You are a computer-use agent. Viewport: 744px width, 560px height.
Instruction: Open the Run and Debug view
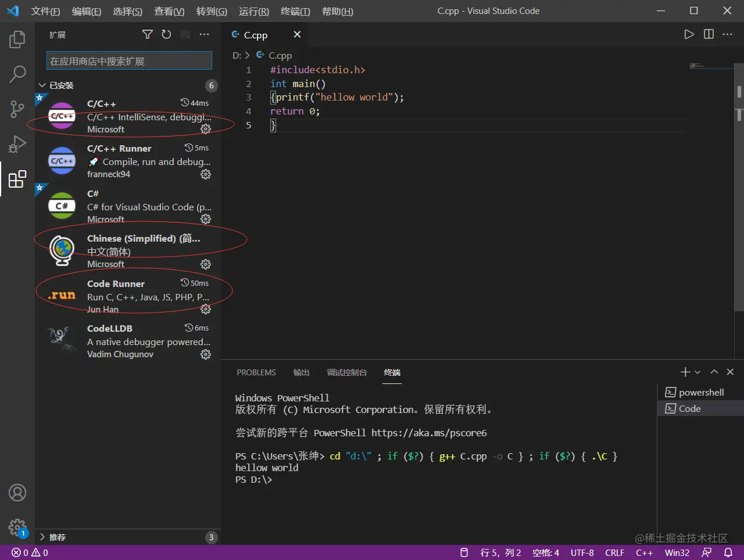(17, 143)
